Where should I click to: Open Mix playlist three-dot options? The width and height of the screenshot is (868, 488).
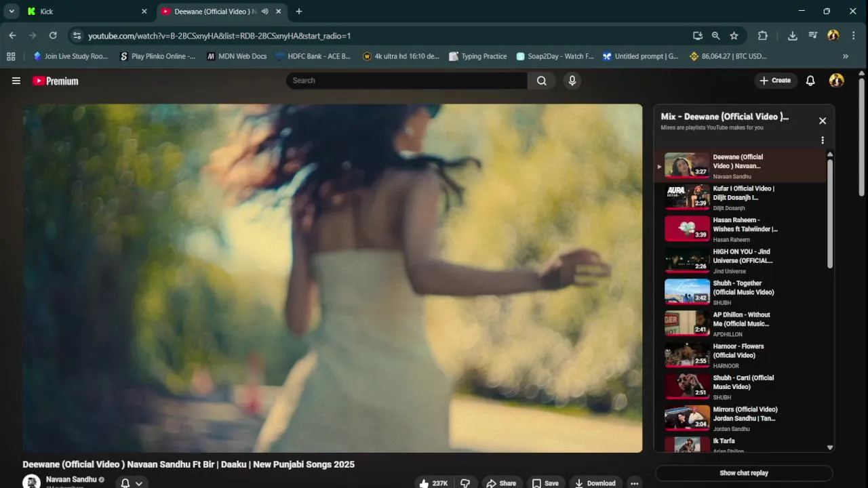click(x=823, y=140)
